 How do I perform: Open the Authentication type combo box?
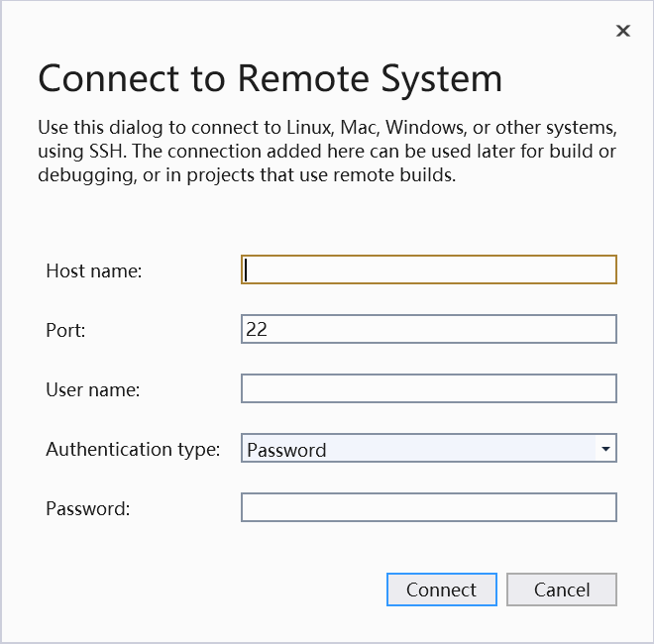pyautogui.click(x=429, y=448)
